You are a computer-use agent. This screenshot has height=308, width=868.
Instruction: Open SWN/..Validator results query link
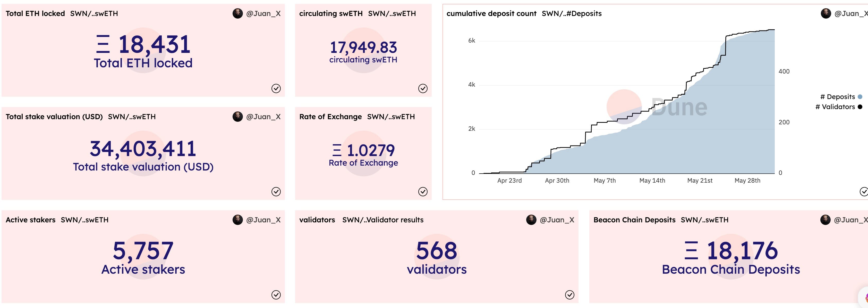tap(383, 220)
